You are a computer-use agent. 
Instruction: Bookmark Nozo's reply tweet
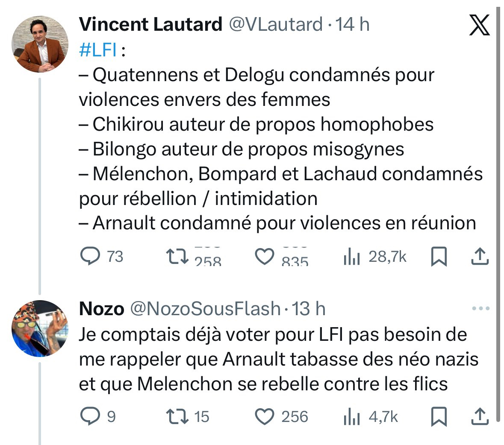[438, 417]
